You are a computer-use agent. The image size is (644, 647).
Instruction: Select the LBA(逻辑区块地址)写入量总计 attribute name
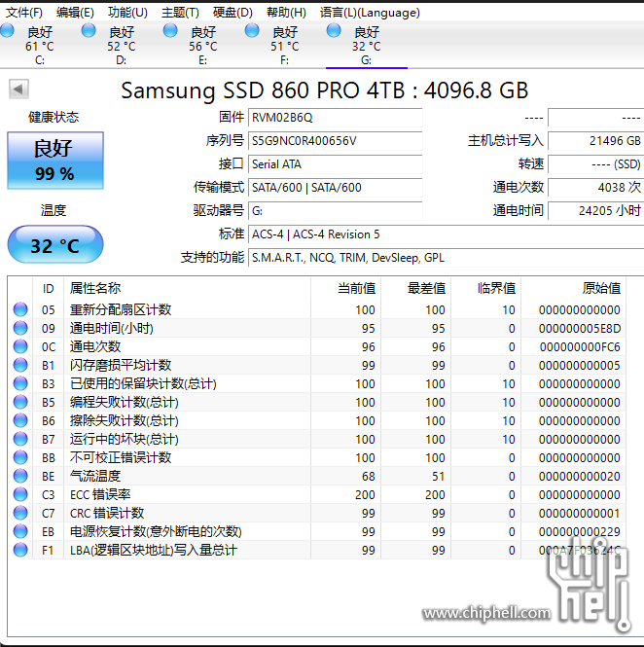pos(154,550)
